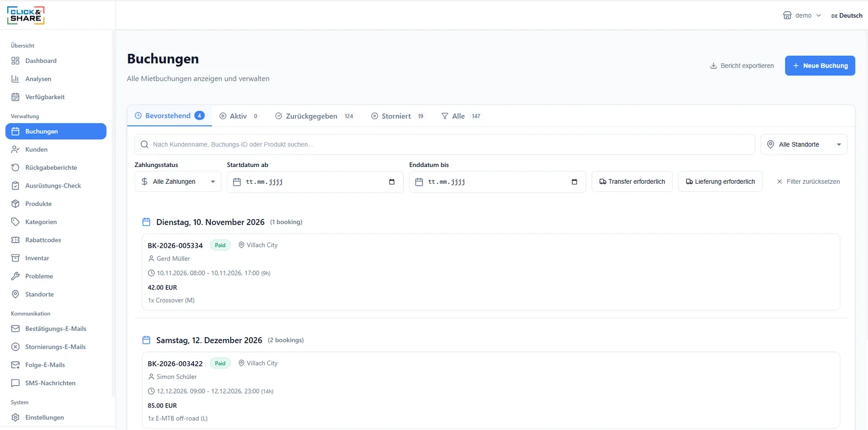Open Stornierungs-E-Mails page
The width and height of the screenshot is (868, 430).
pos(56,347)
